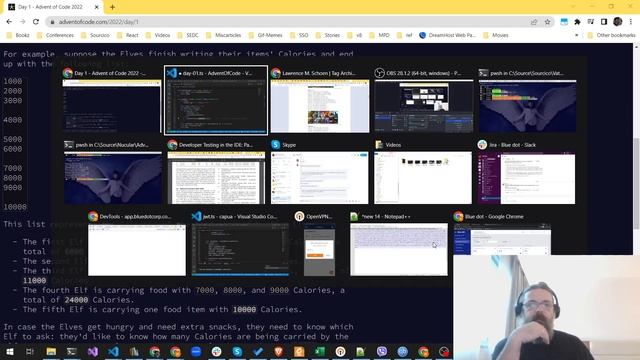Open the SEDC bookmarks folder
This screenshot has width=640, height=360.
188,35
